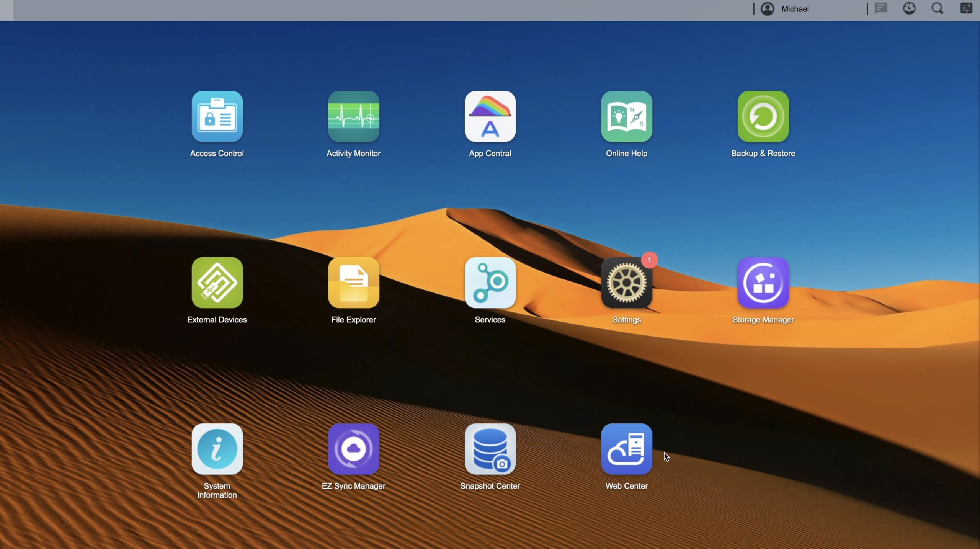This screenshot has width=980, height=549.
Task: Launch Activity Monitor
Action: point(353,116)
